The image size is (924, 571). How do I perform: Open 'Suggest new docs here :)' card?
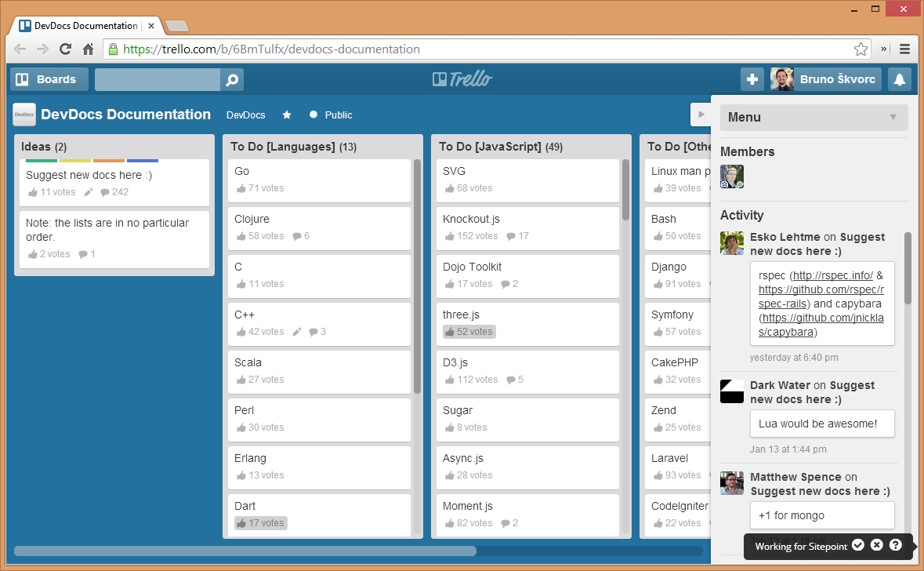coord(114,182)
